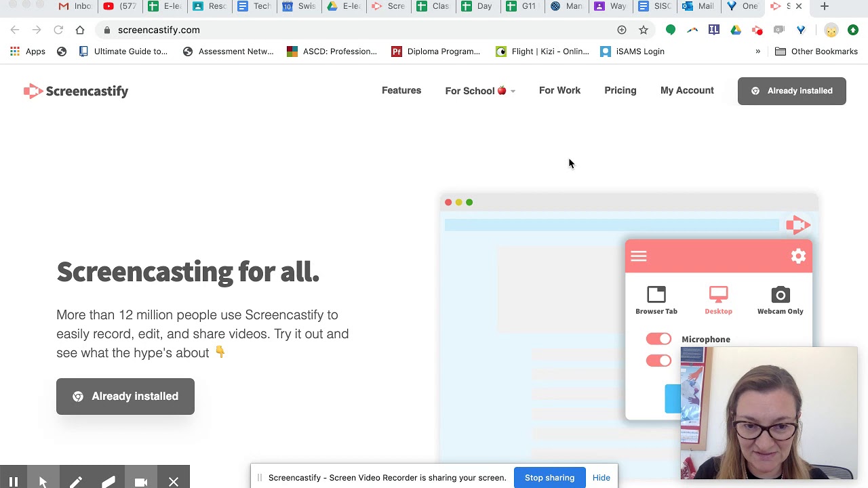Click the webcam video overlay

tap(769, 413)
